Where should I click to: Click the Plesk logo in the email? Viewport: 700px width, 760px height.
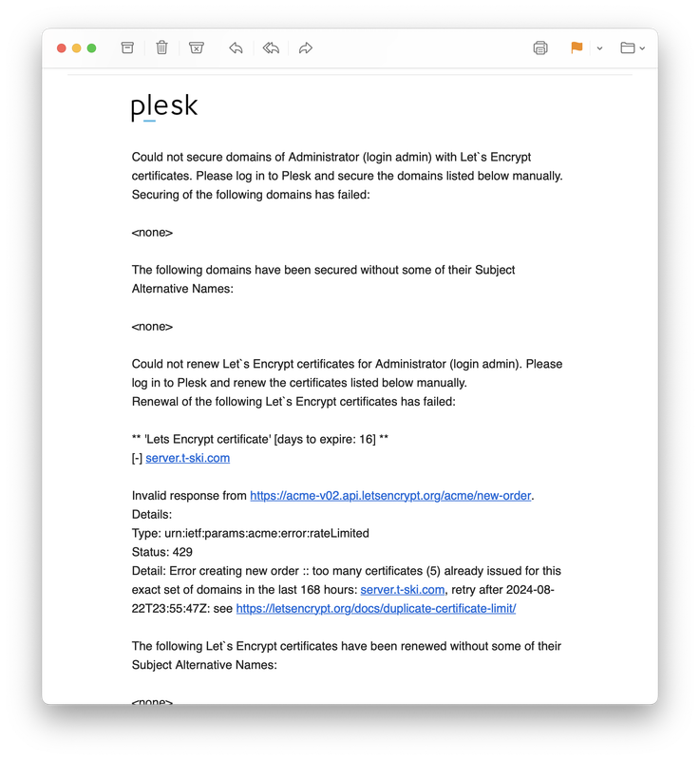point(164,106)
